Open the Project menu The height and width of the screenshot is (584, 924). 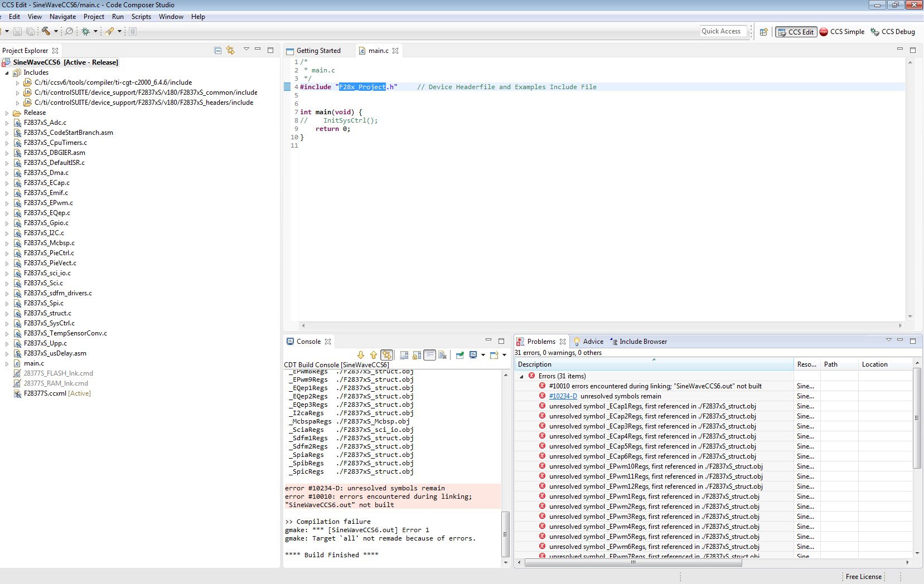tap(94, 17)
